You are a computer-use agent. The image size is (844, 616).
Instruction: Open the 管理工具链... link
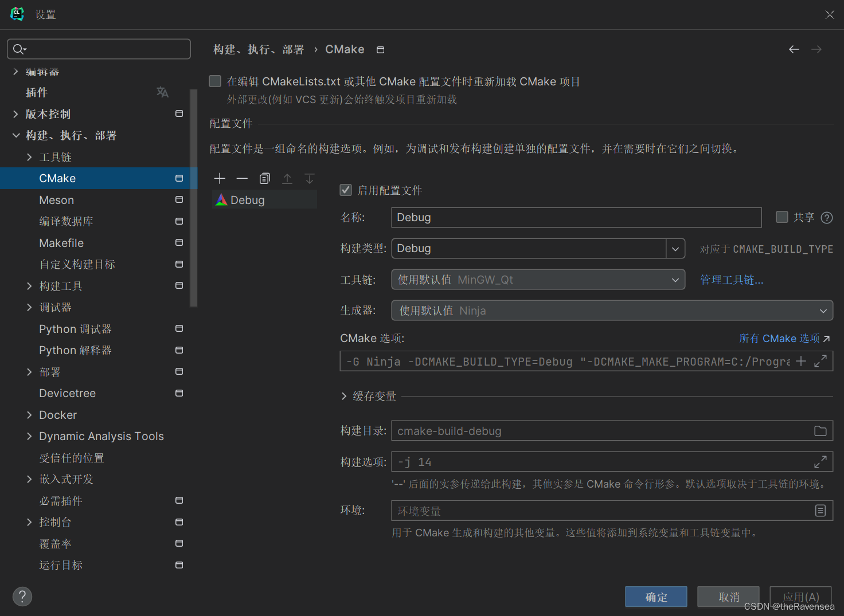732,280
